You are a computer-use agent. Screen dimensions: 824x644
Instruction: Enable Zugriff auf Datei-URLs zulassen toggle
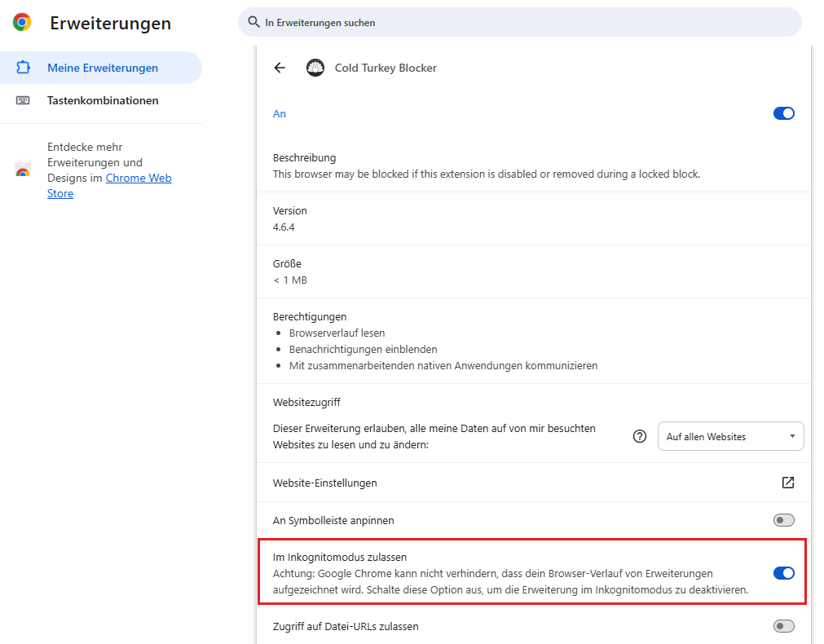click(783, 626)
